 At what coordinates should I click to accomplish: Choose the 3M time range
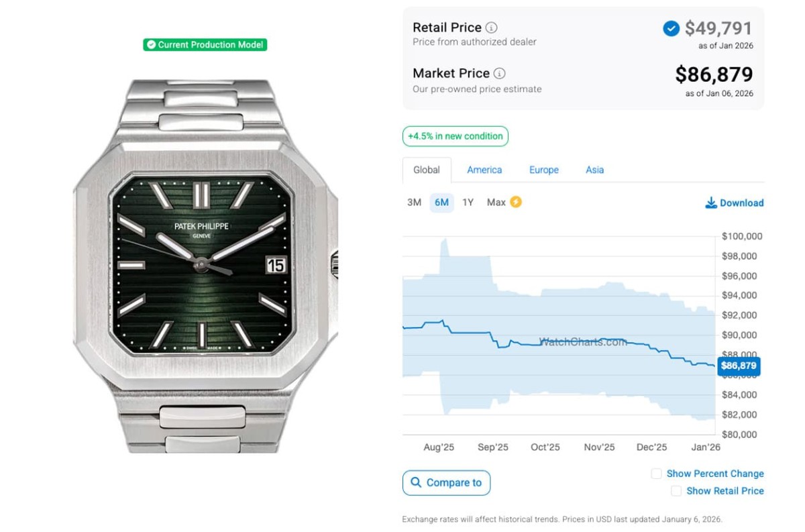pyautogui.click(x=414, y=202)
